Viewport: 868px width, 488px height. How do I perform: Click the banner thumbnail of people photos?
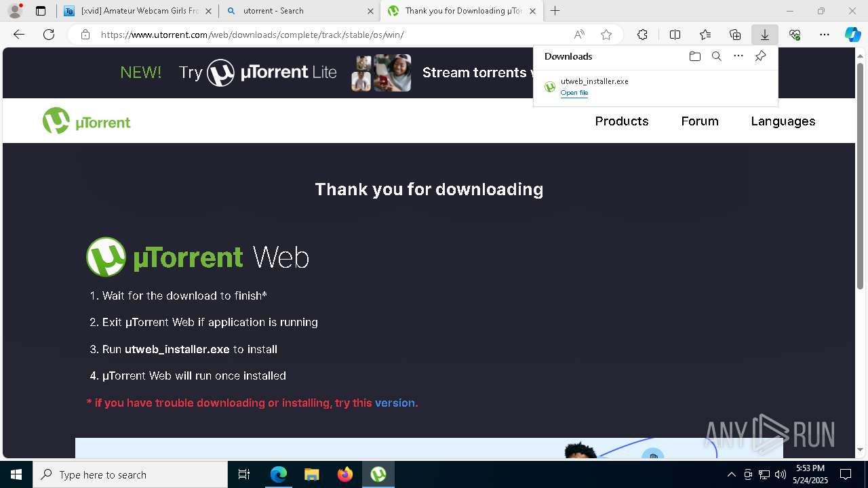point(381,73)
